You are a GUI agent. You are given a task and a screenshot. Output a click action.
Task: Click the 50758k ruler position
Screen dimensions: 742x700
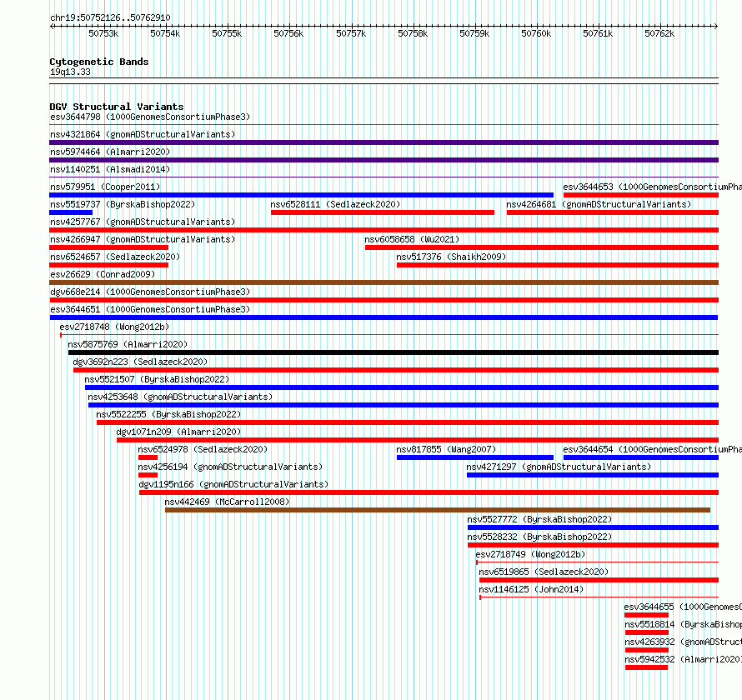(413, 33)
